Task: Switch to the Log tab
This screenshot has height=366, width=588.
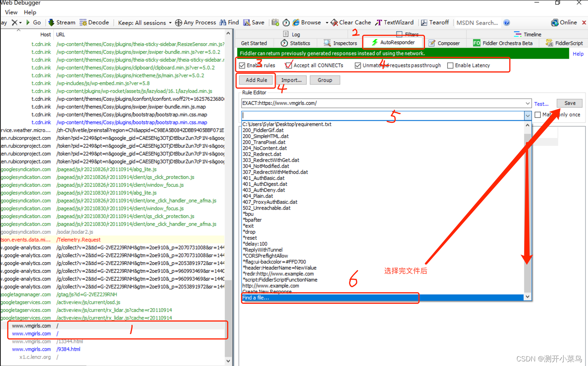Action: [292, 34]
